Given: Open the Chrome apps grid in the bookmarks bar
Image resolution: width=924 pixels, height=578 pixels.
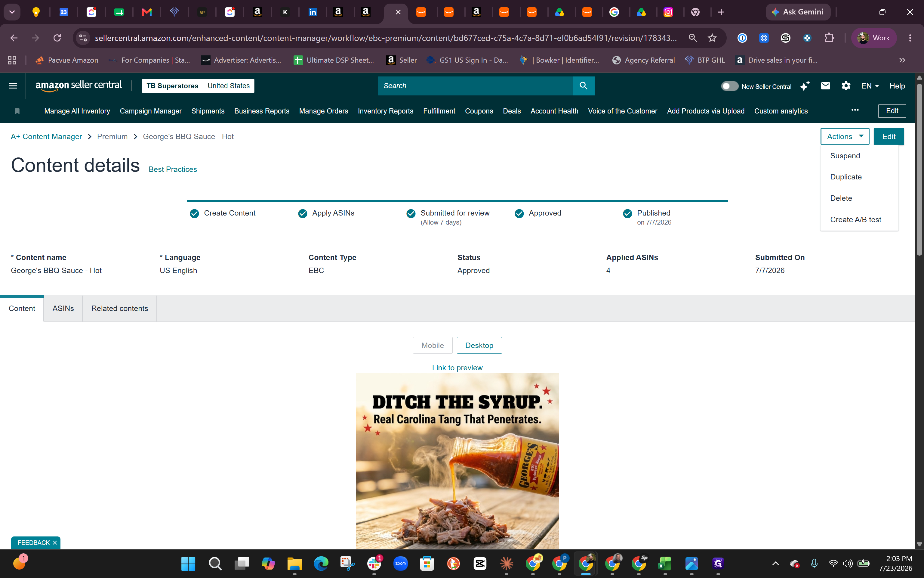Looking at the screenshot, I should pos(12,60).
